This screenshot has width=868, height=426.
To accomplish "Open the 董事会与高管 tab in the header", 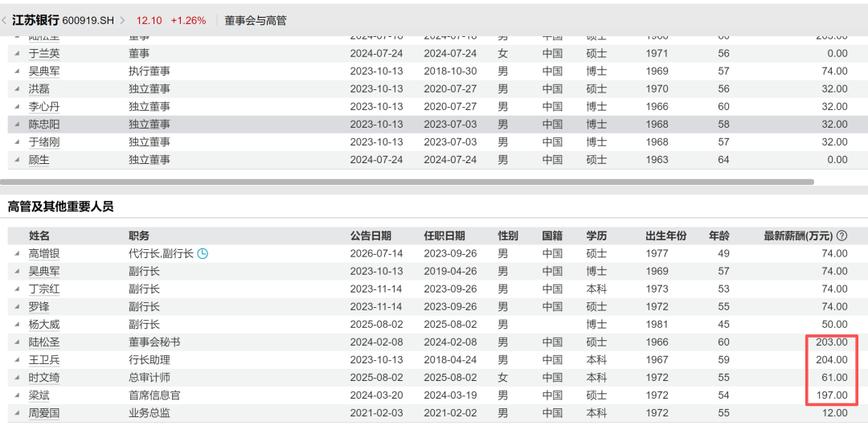I will [256, 21].
